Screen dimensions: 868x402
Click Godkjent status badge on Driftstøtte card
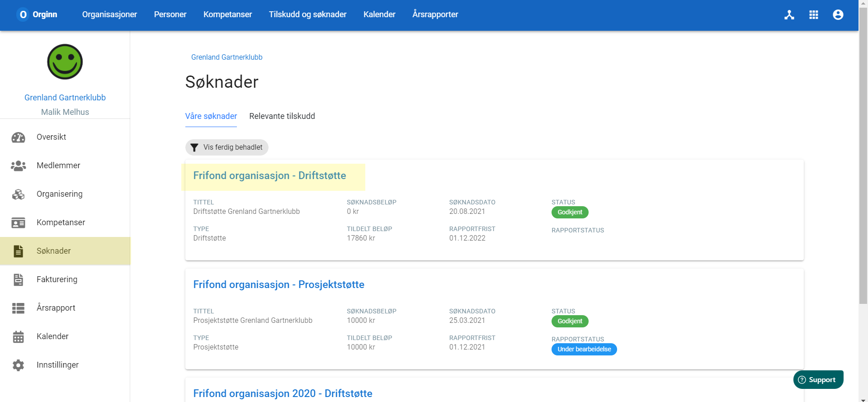570,212
